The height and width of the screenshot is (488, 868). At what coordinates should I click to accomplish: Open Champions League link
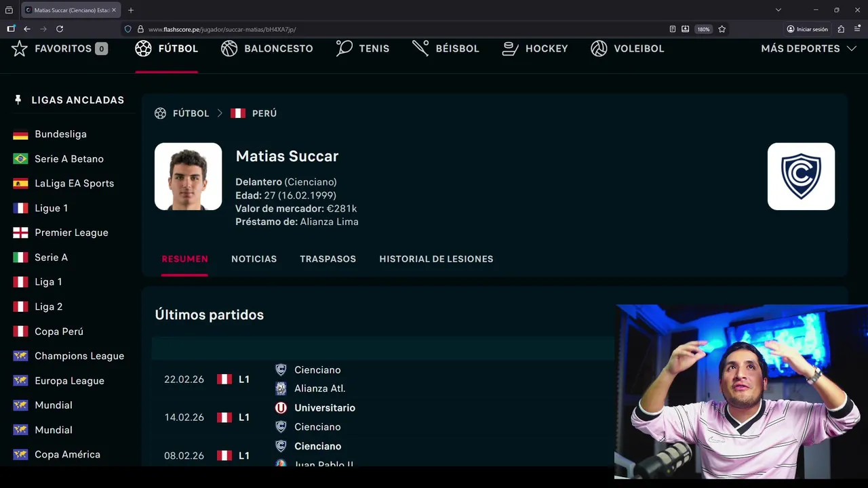click(x=79, y=356)
